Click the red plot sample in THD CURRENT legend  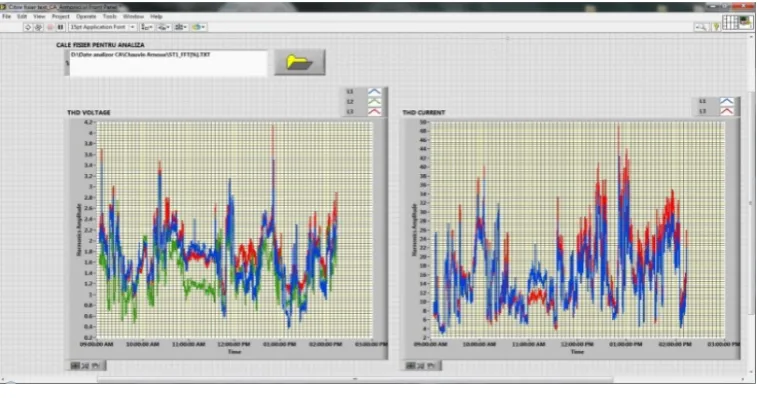tap(727, 112)
